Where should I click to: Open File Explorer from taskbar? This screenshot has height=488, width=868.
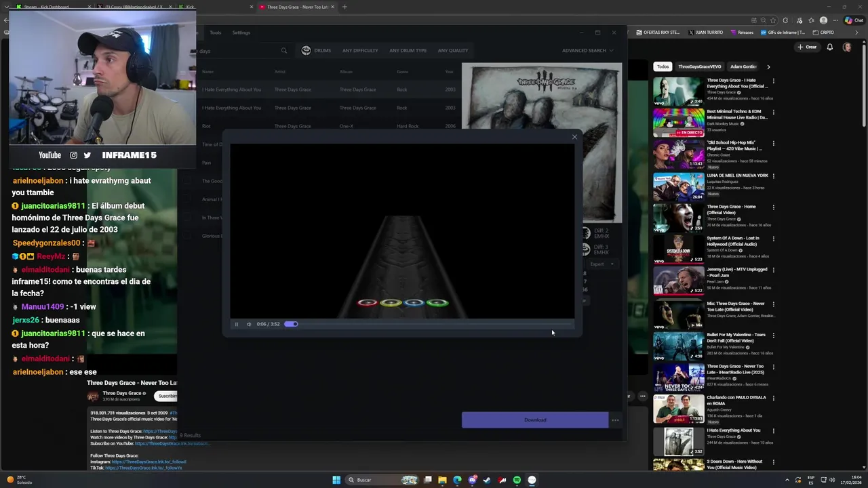tap(442, 480)
